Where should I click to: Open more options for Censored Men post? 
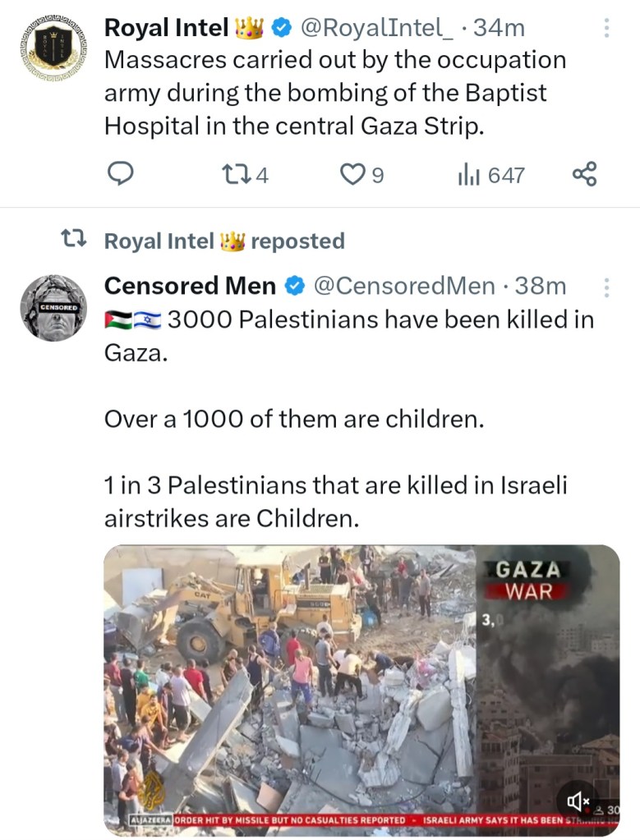(x=607, y=287)
